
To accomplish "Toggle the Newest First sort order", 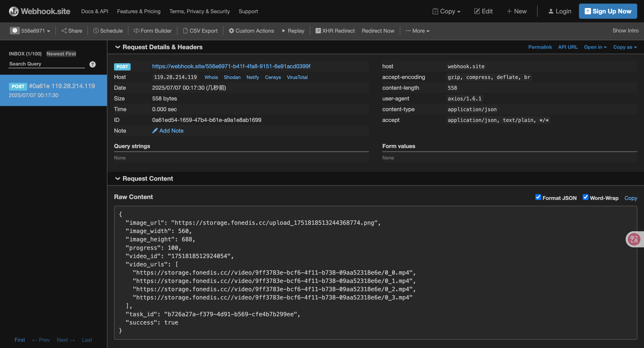I will (61, 54).
